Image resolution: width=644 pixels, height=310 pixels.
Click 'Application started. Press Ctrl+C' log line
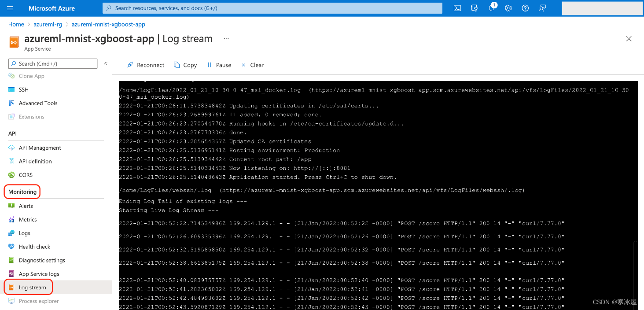coord(258,177)
